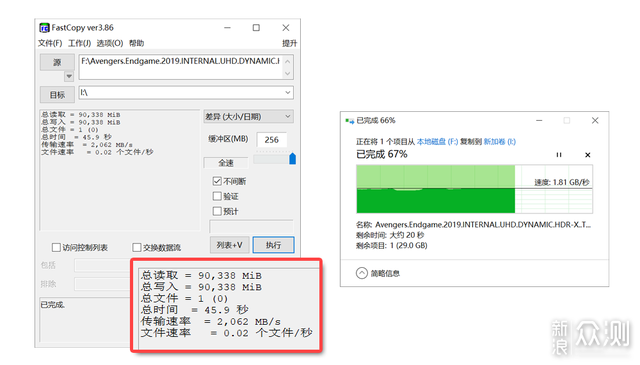Click 剩余项目: 1 (29.0 GB) text
Viewport: 640px width, 365px height.
(x=391, y=245)
